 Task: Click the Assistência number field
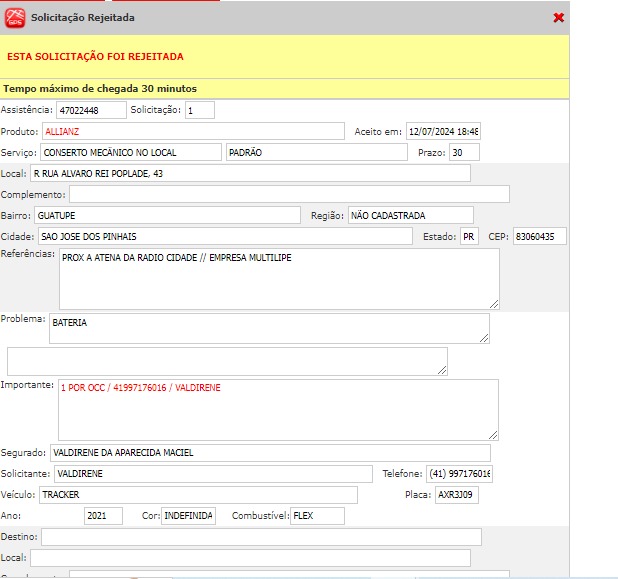coord(91,110)
